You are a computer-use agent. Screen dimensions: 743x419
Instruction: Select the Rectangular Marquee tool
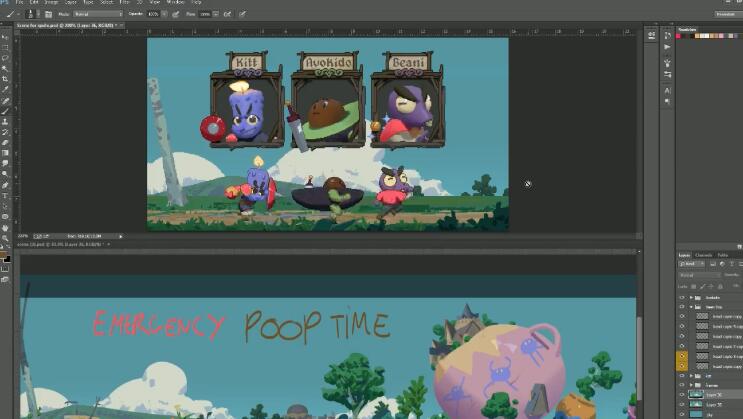[x=5, y=47]
